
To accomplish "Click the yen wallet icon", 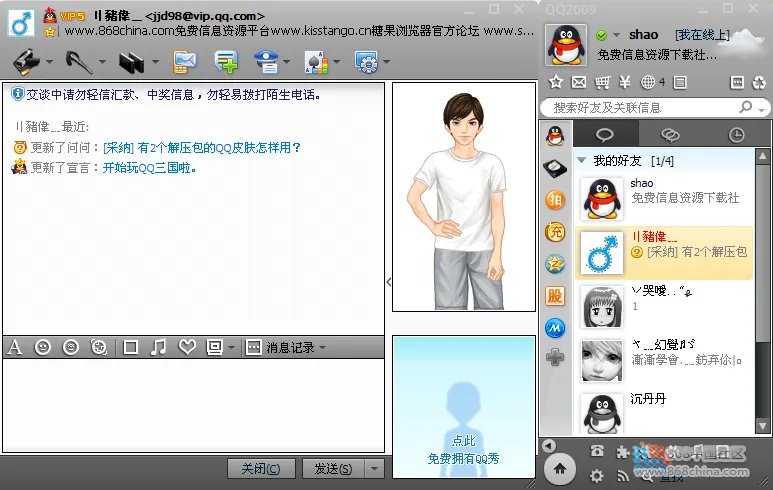I will coord(625,82).
